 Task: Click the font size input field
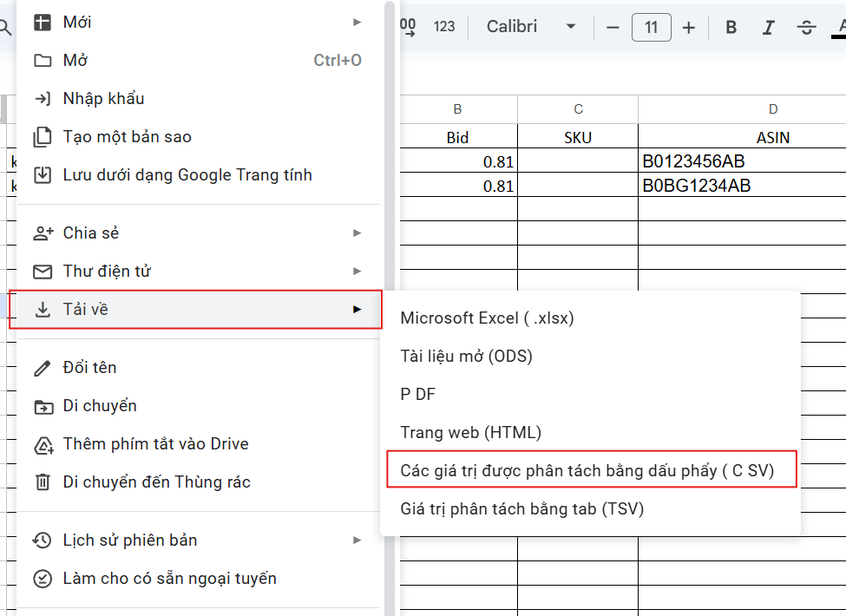pyautogui.click(x=651, y=28)
